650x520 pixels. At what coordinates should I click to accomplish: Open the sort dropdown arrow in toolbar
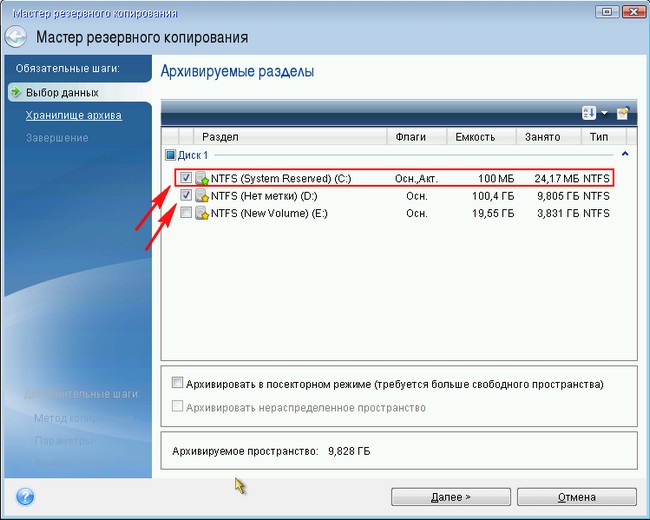tap(604, 113)
